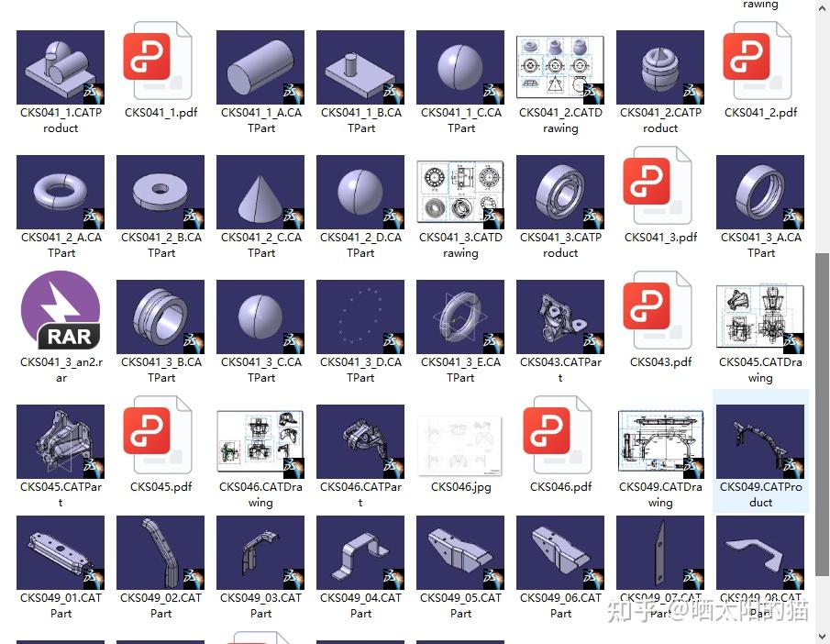Open the CKS049.CATDrawing blueprint thumbnail
Screen dimensions: 830x644
[659, 440]
